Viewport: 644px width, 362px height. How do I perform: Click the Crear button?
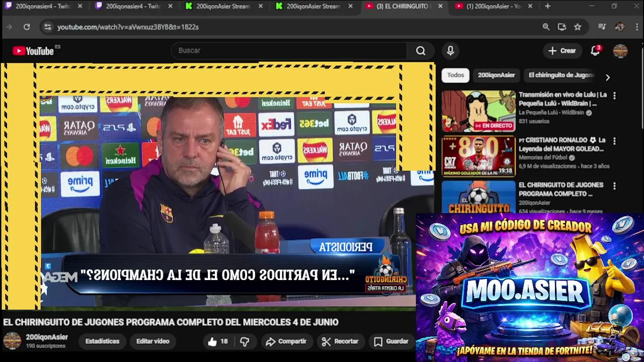[562, 50]
